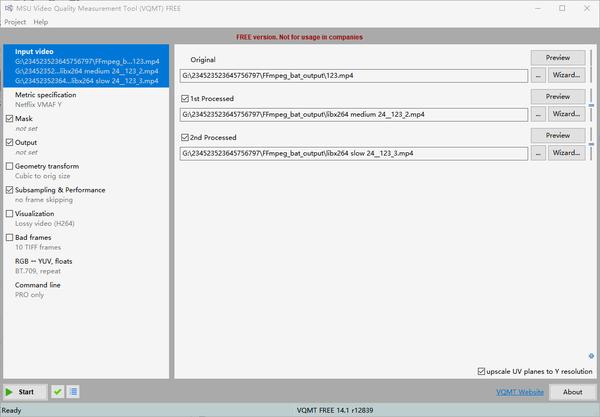Screen dimensions: 600x417
Task: Toggle the Output checkbox
Action: coord(10,142)
